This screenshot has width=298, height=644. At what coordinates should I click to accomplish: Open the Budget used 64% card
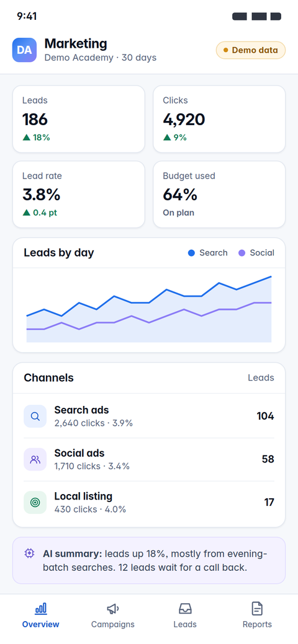[x=219, y=194]
